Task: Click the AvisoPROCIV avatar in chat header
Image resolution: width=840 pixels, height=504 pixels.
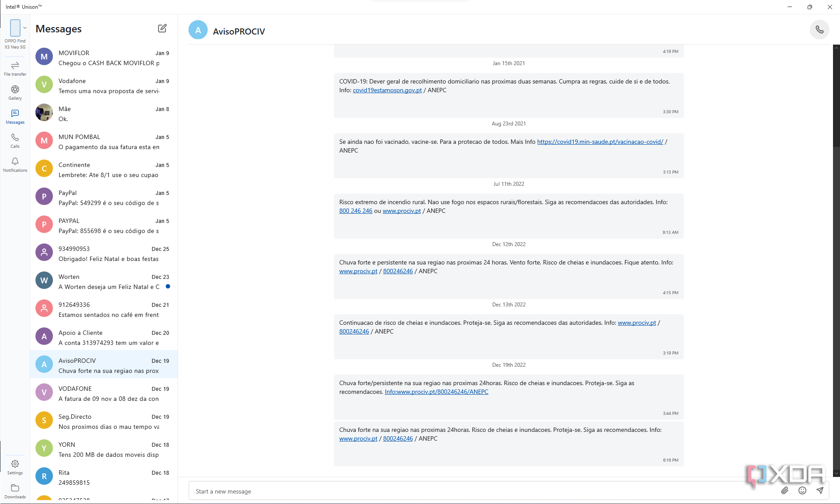Action: click(198, 30)
